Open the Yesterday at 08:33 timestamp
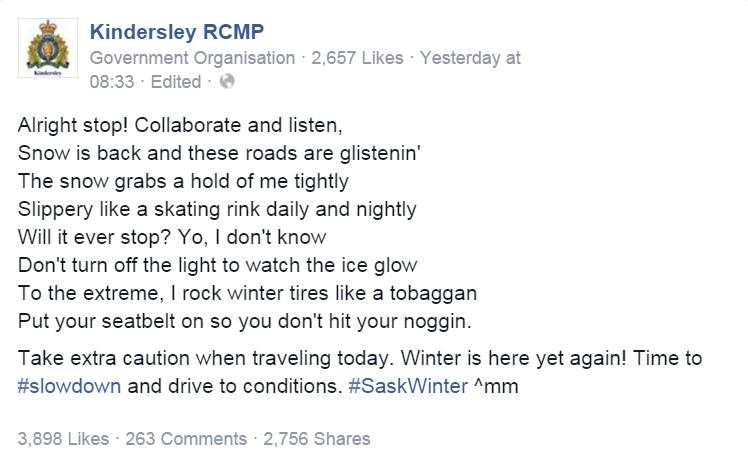This screenshot has height=460, width=748. pos(470,58)
